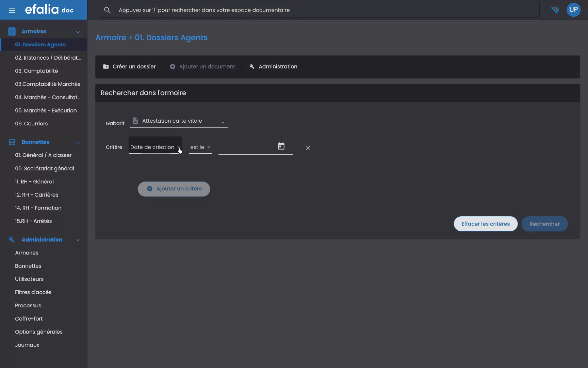Collapse the Armoires section
This screenshot has height=368, width=588.
coord(78,31)
